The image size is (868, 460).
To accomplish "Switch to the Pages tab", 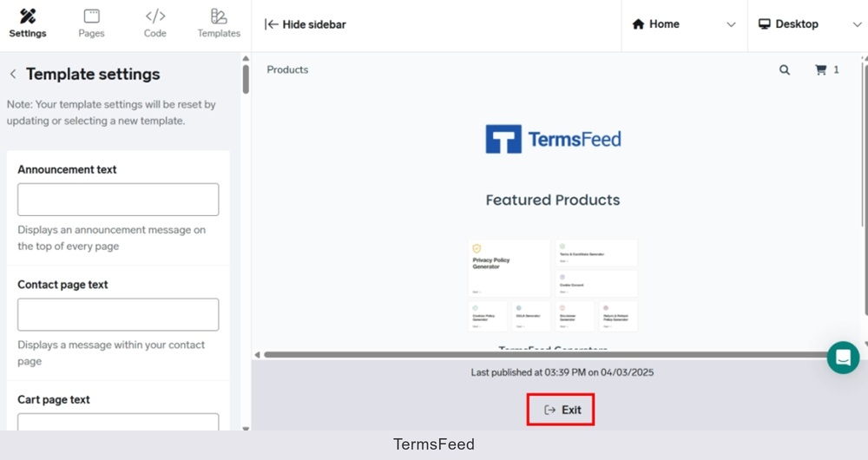I will [x=91, y=23].
